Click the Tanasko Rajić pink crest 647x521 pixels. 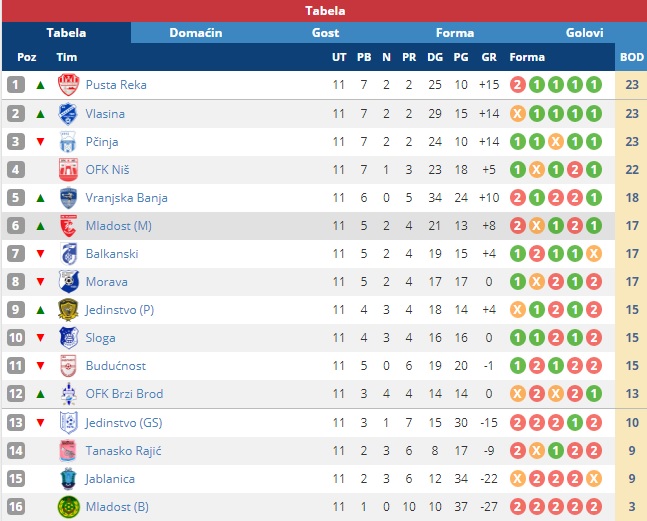68,451
